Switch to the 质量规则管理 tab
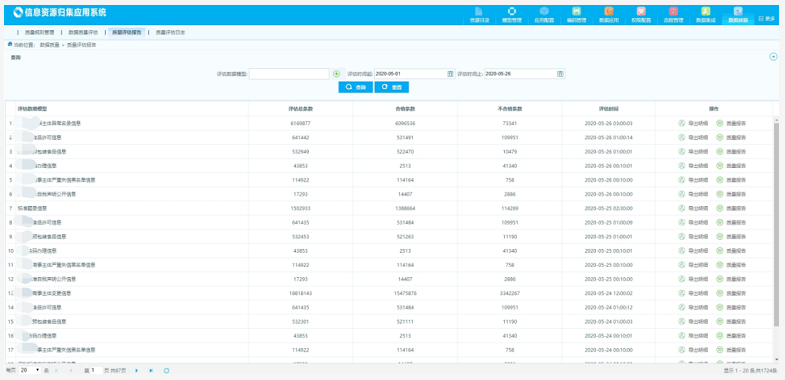 39,32
